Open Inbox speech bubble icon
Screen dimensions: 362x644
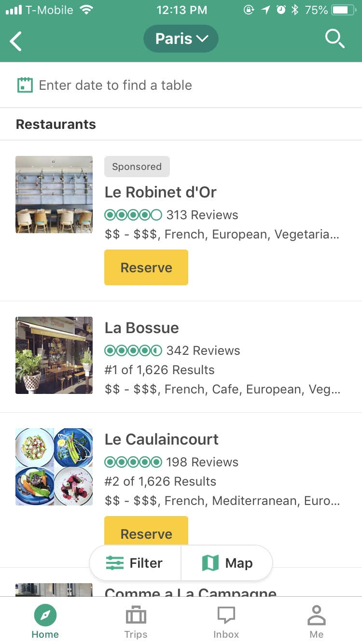[x=226, y=616]
